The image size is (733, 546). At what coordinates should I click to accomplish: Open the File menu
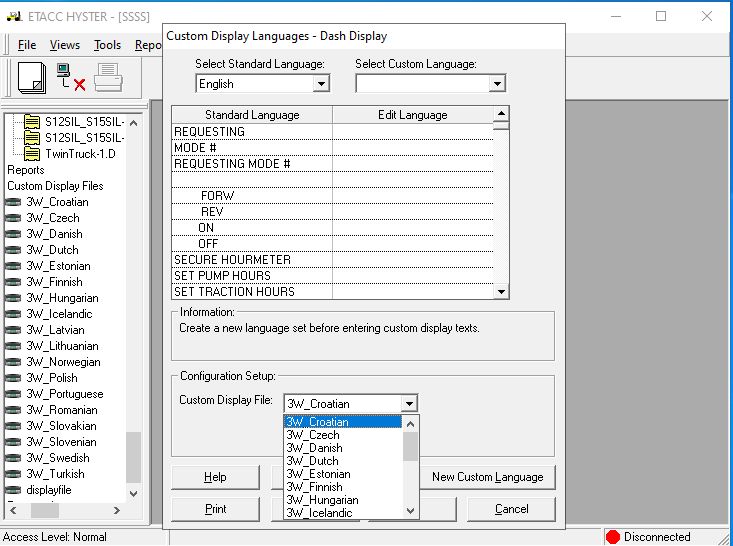[27, 45]
